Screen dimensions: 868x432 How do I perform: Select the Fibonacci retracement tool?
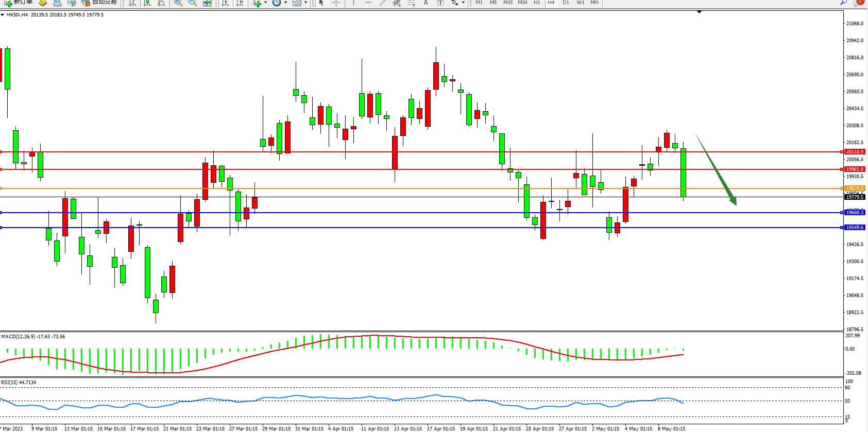411,3
